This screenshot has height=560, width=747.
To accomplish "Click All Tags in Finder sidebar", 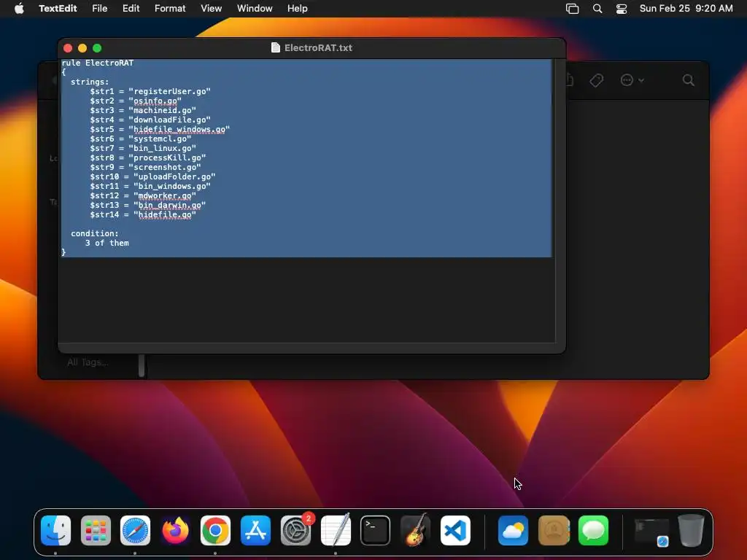I will [x=88, y=362].
